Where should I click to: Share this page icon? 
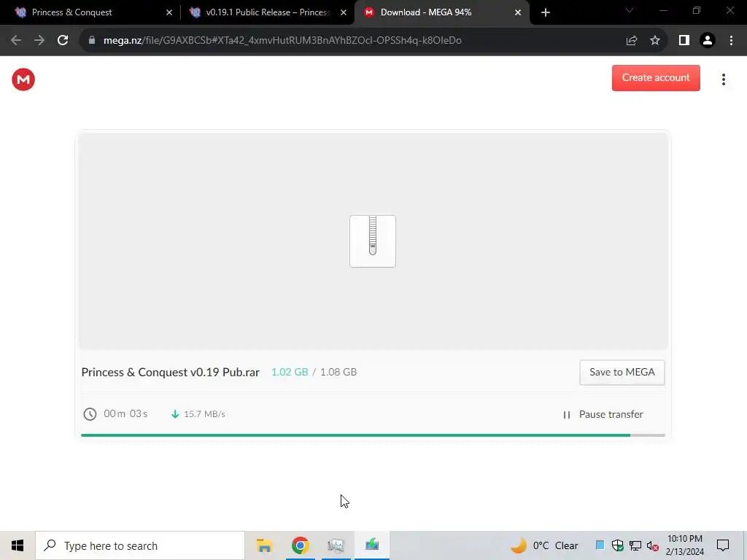tap(632, 41)
